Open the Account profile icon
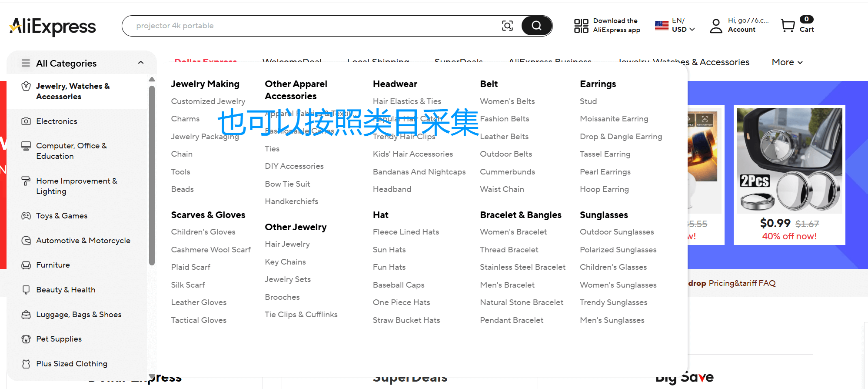 coord(716,26)
